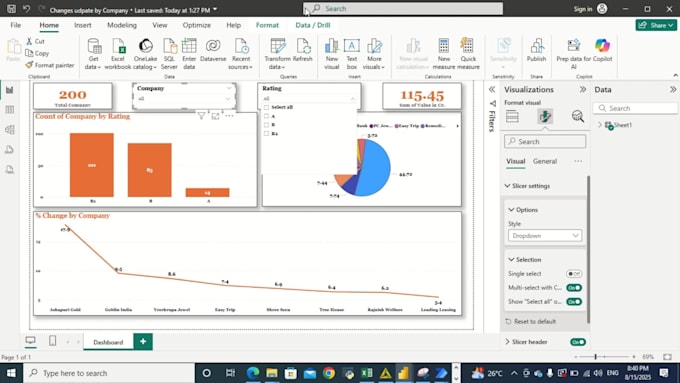Screen dimensions: 680x383
Task: Create a New measure
Action: [x=444, y=54]
